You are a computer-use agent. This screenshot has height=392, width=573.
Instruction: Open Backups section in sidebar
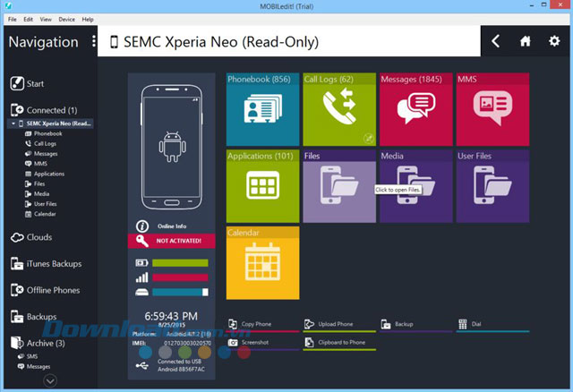[33, 317]
